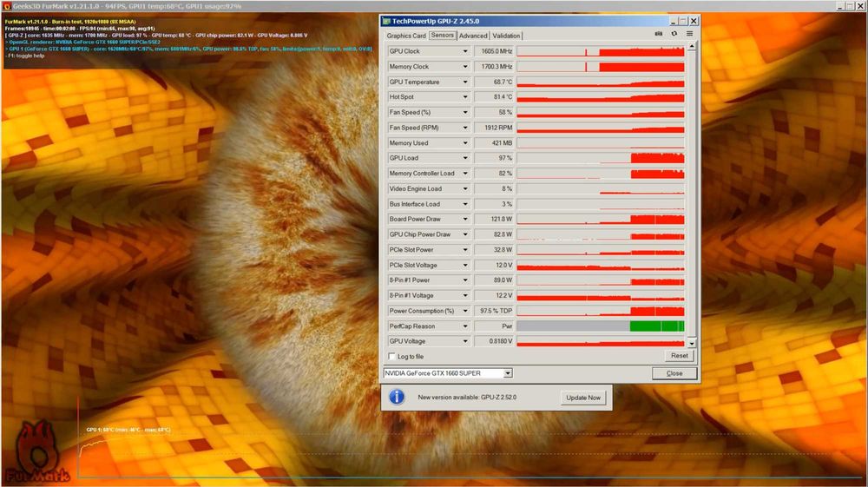This screenshot has height=487, width=868.
Task: Click the 121.8 W Board Power value
Action: point(494,219)
